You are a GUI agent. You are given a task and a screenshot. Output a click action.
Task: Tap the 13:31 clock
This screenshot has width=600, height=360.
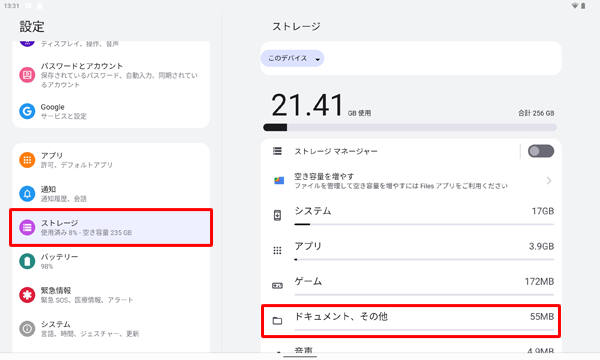11,6
